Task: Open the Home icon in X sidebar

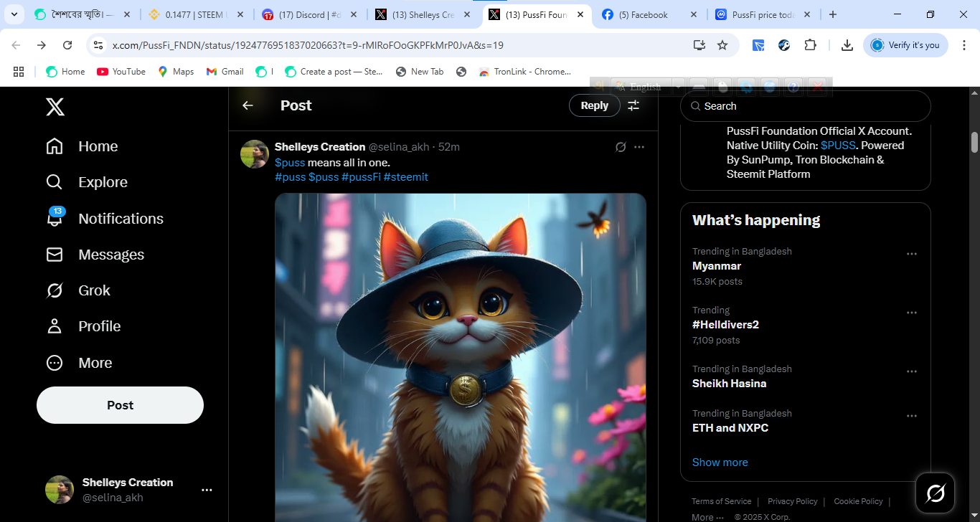Action: (x=55, y=146)
